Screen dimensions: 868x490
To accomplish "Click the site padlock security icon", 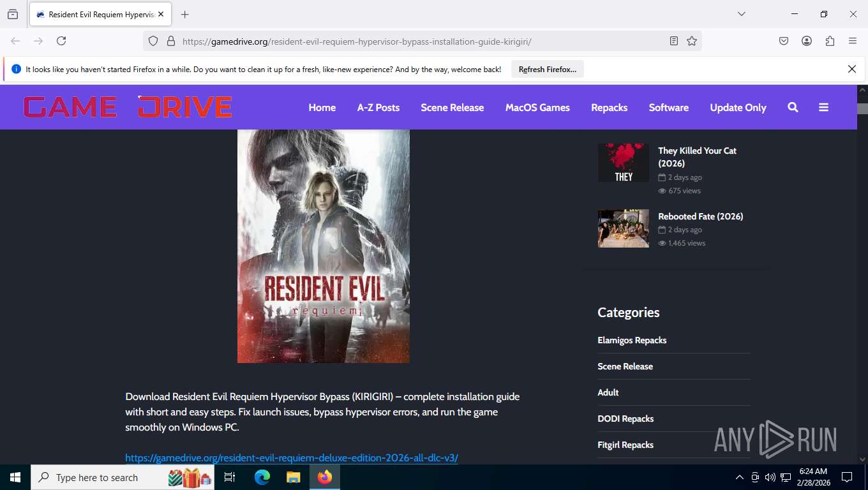I will click(x=170, y=41).
